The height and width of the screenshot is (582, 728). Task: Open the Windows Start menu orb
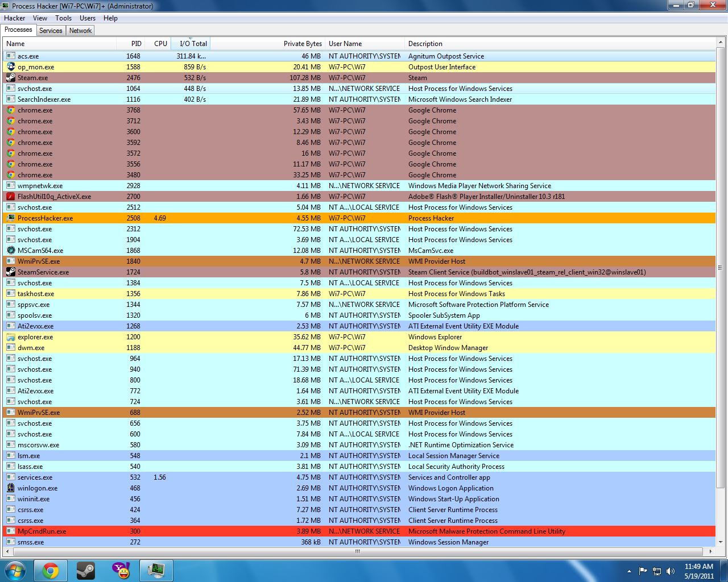15,571
